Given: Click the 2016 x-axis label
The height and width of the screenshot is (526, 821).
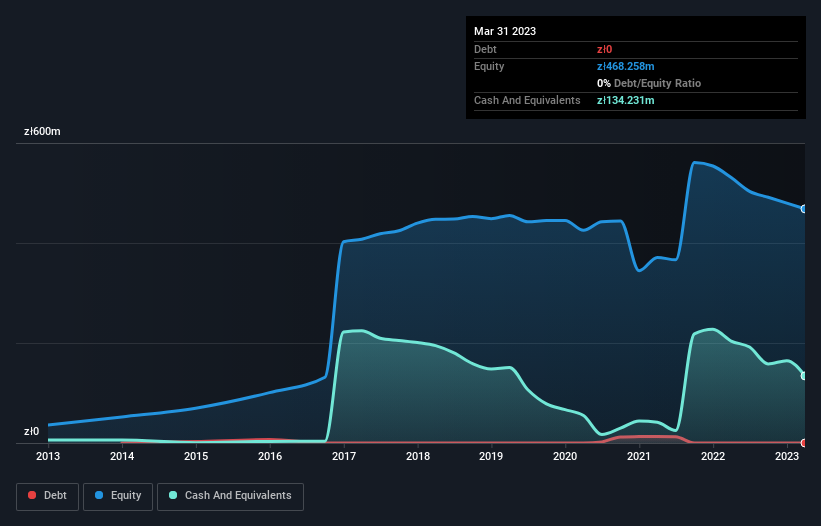Looking at the screenshot, I should [x=270, y=456].
